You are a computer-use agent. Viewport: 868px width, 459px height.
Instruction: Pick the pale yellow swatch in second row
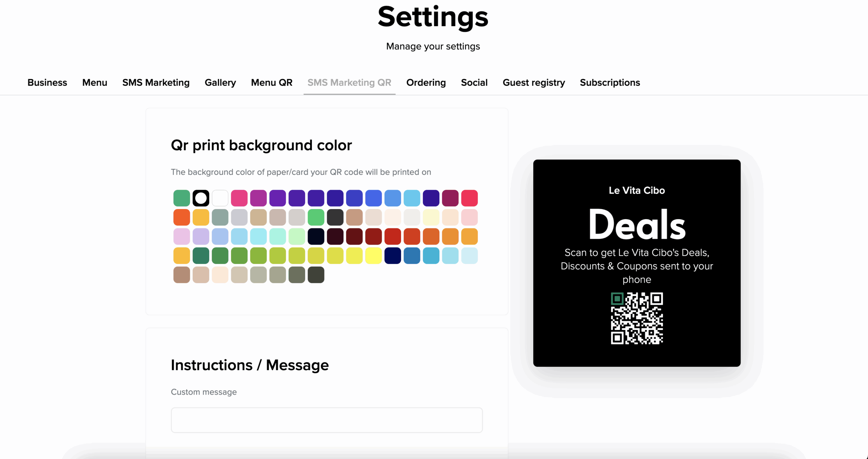[x=431, y=217]
